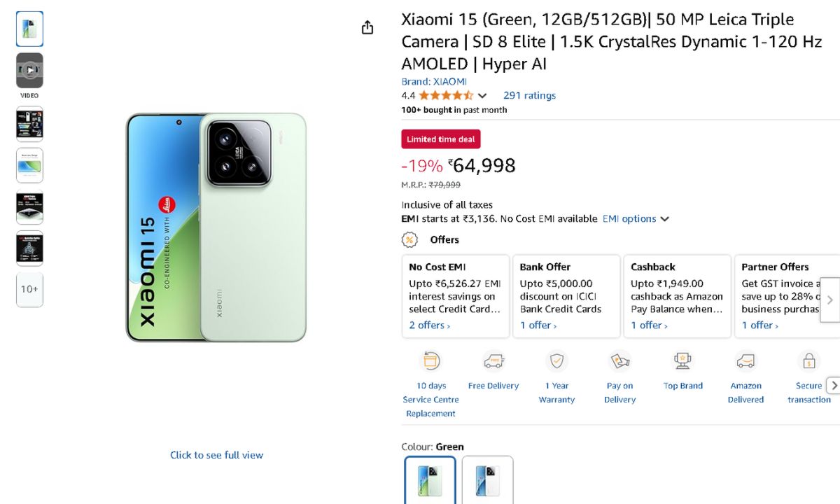
Task: Show more images via 10+ thumbnail
Action: [29, 289]
